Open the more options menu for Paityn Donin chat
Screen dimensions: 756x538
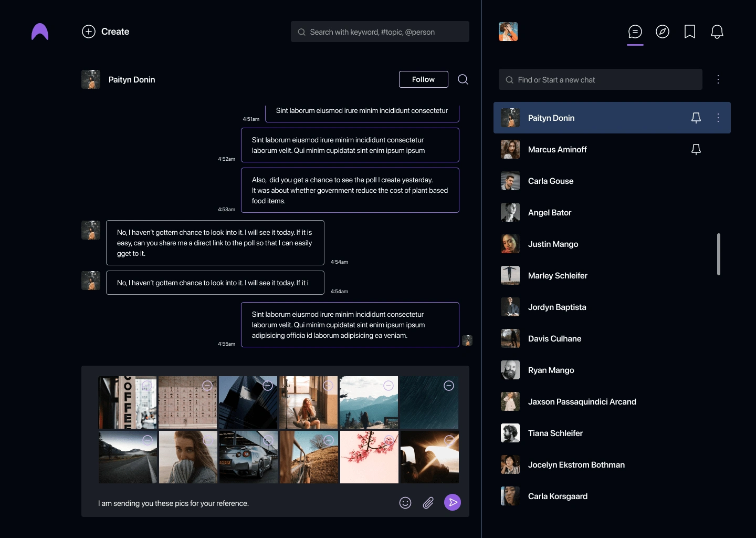[718, 118]
